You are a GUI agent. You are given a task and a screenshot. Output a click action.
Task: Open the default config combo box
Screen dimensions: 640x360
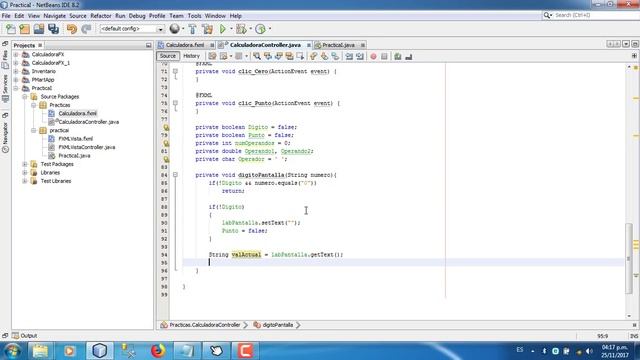click(131, 29)
